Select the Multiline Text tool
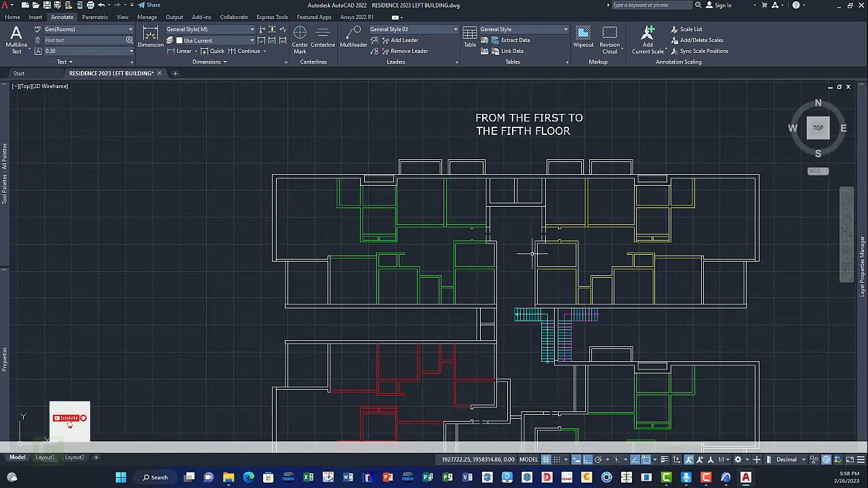This screenshot has width=868, height=488. click(x=16, y=39)
